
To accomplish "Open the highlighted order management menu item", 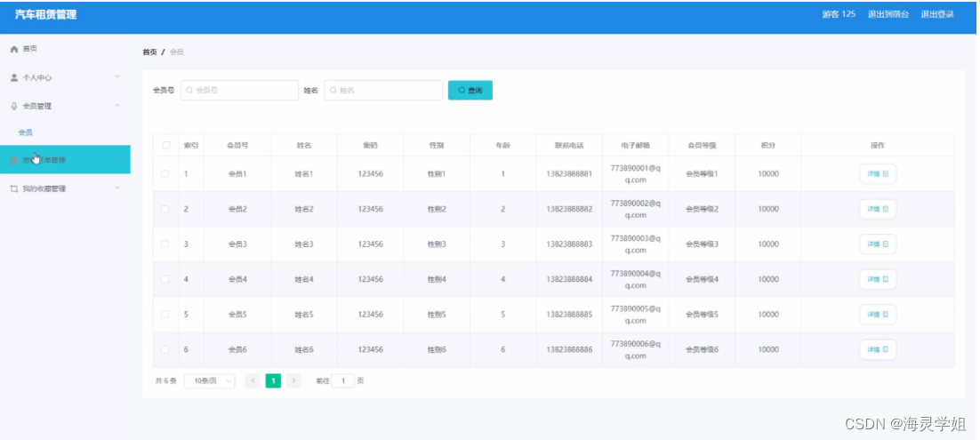I will (x=65, y=159).
